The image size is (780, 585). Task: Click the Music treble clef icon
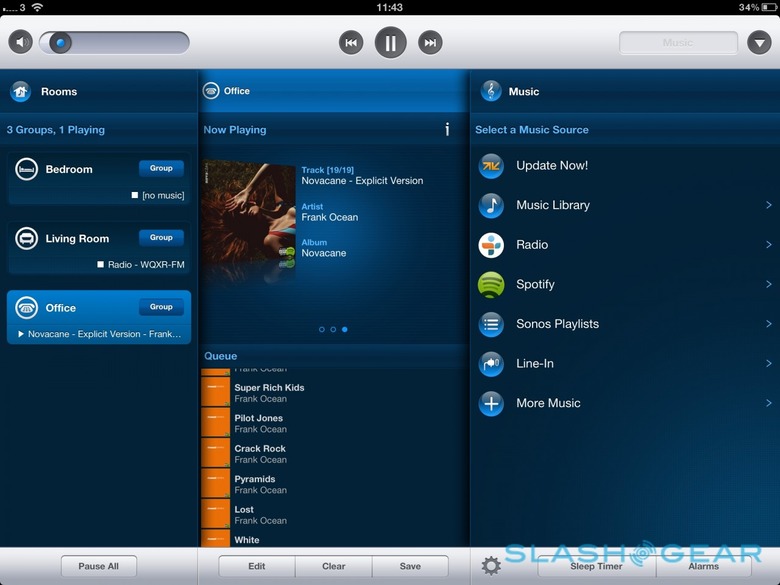[491, 91]
